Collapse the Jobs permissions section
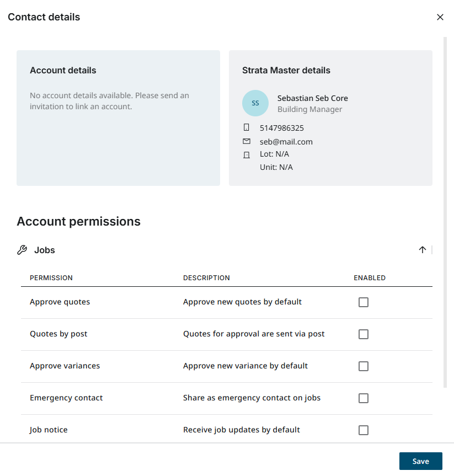Screen dimensions: 454x476 point(422,249)
